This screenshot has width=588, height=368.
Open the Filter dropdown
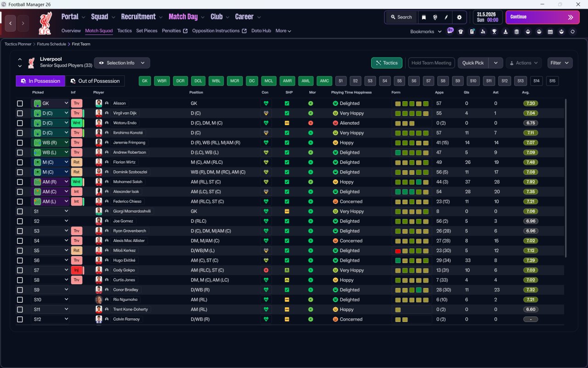pyautogui.click(x=560, y=63)
